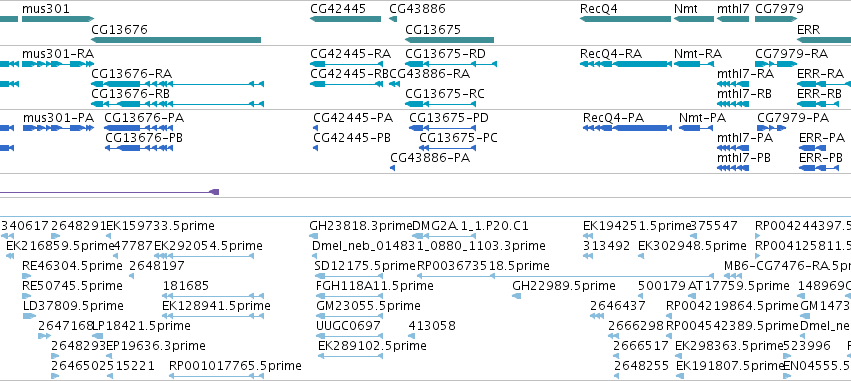Viewport: 851px width, 381px height.
Task: Select the CG13675-RD transcript glyph
Action: (451, 64)
